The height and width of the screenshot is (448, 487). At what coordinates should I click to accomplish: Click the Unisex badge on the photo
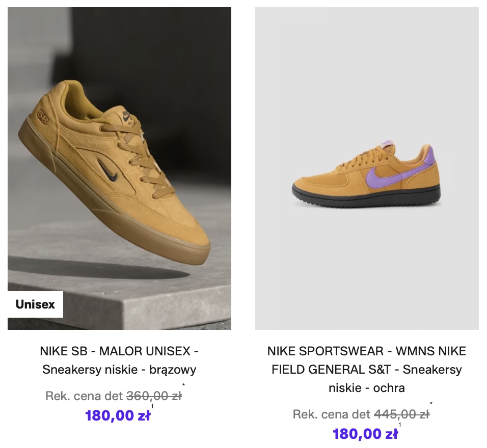pyautogui.click(x=35, y=304)
